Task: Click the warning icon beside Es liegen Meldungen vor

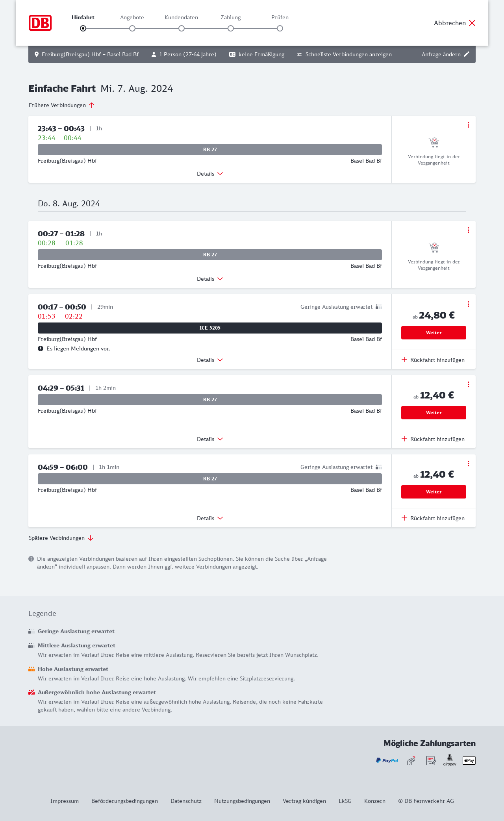Action: (x=41, y=348)
